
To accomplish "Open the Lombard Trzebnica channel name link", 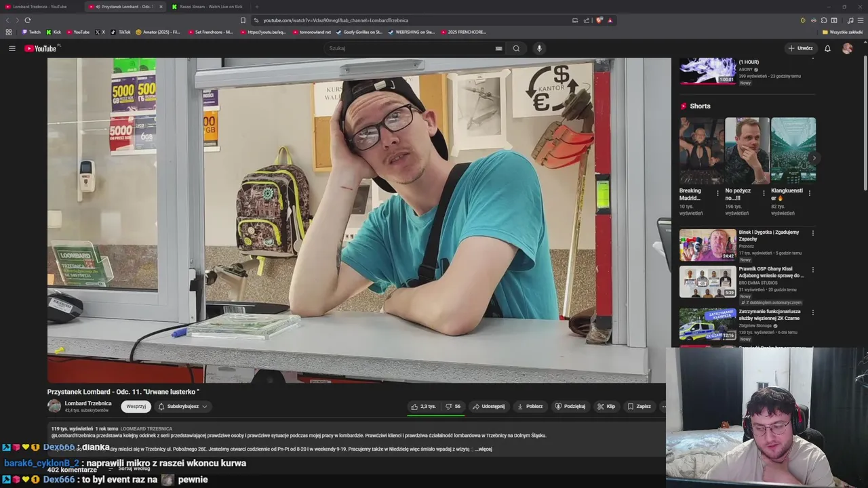I will [88, 403].
